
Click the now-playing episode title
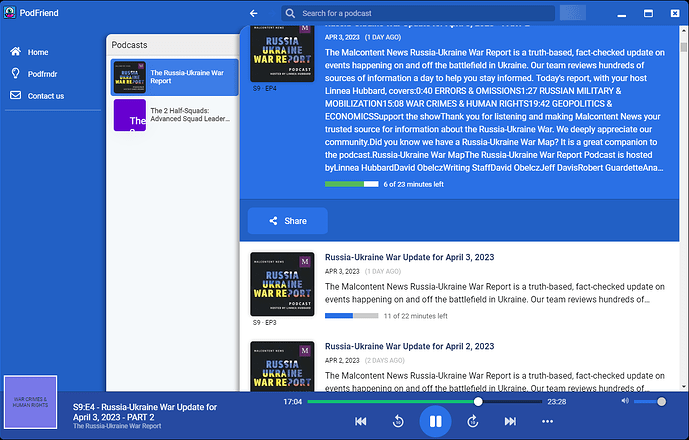coord(145,412)
